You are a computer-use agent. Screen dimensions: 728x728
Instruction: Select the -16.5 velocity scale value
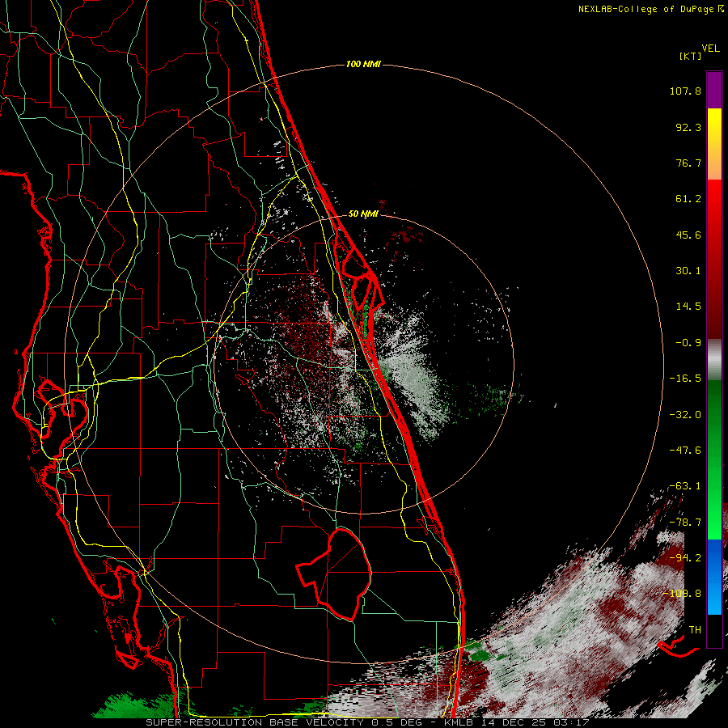tap(685, 379)
